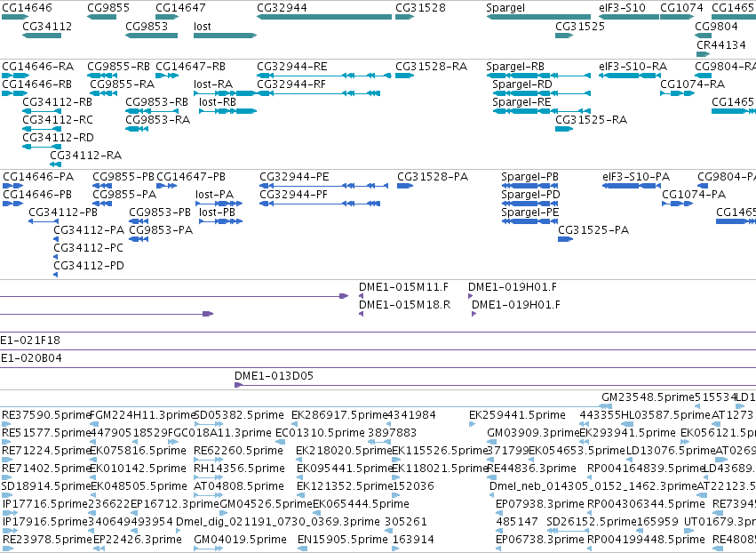Image resolution: width=756 pixels, height=553 pixels.
Task: Select protein CG31525-PA label
Action: [593, 230]
